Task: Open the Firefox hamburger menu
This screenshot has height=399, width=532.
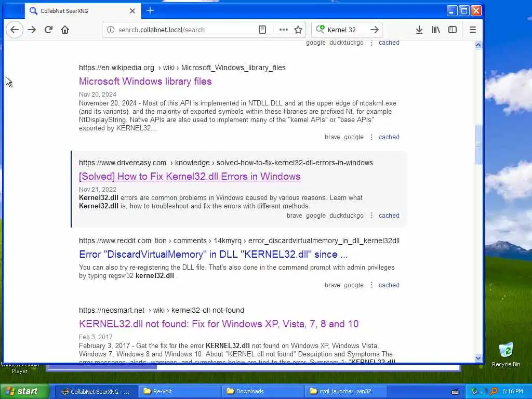Action: [x=473, y=30]
